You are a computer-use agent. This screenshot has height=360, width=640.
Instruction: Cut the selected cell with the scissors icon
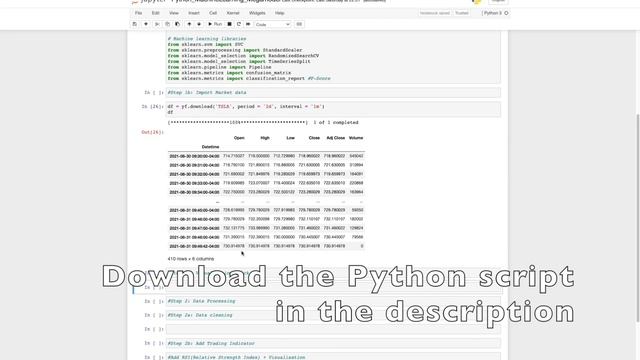click(x=157, y=24)
